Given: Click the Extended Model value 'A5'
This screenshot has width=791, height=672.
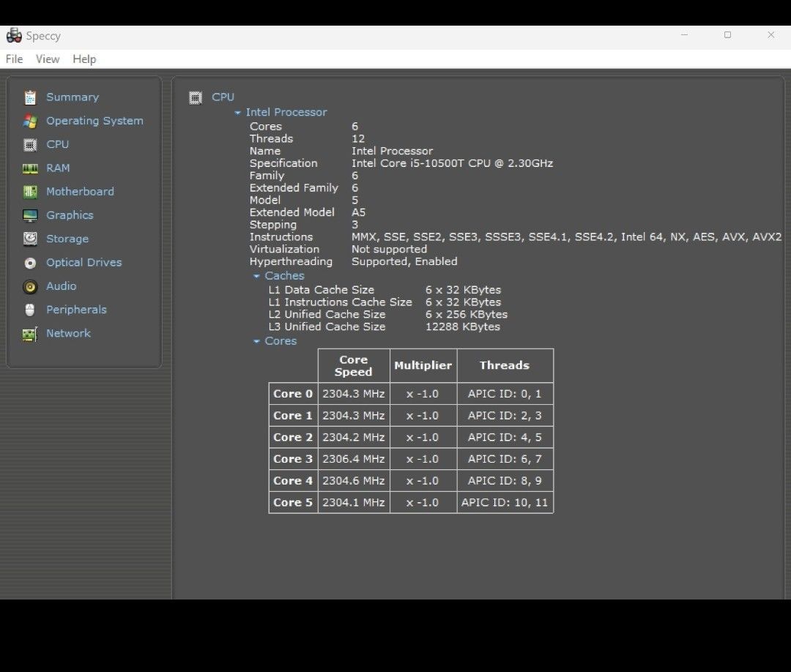Looking at the screenshot, I should pyautogui.click(x=359, y=212).
